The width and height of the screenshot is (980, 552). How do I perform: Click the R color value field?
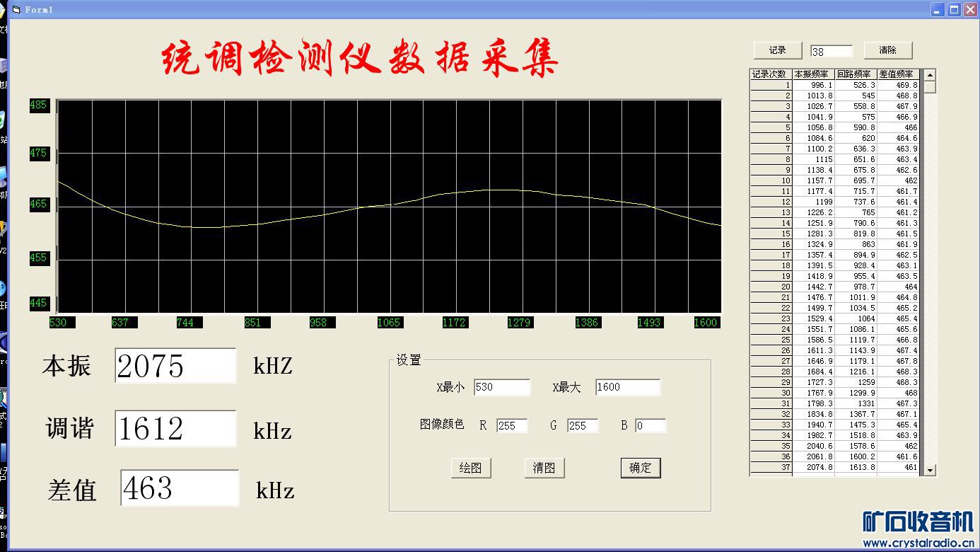512,426
